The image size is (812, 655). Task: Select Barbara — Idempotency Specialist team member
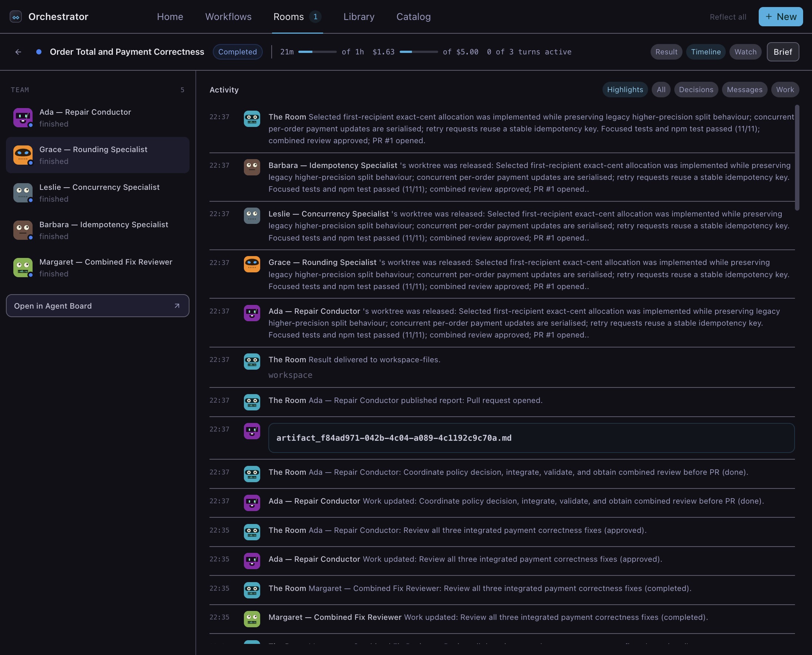(98, 230)
